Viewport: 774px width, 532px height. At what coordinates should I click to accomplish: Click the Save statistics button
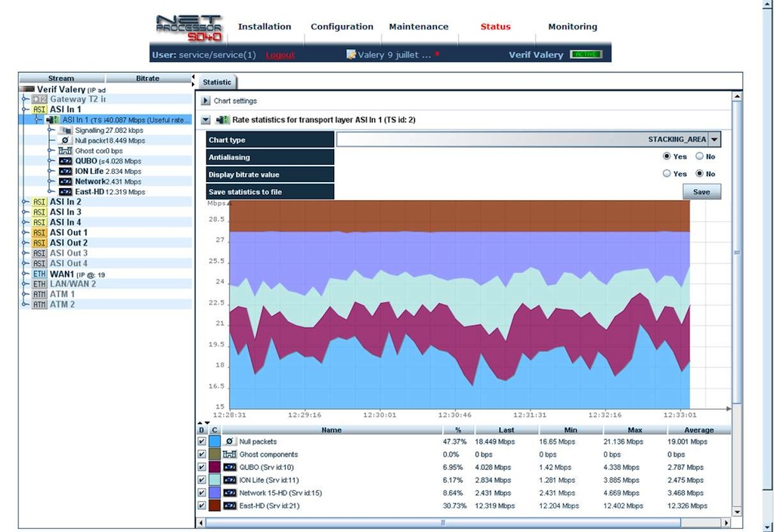pos(701,192)
